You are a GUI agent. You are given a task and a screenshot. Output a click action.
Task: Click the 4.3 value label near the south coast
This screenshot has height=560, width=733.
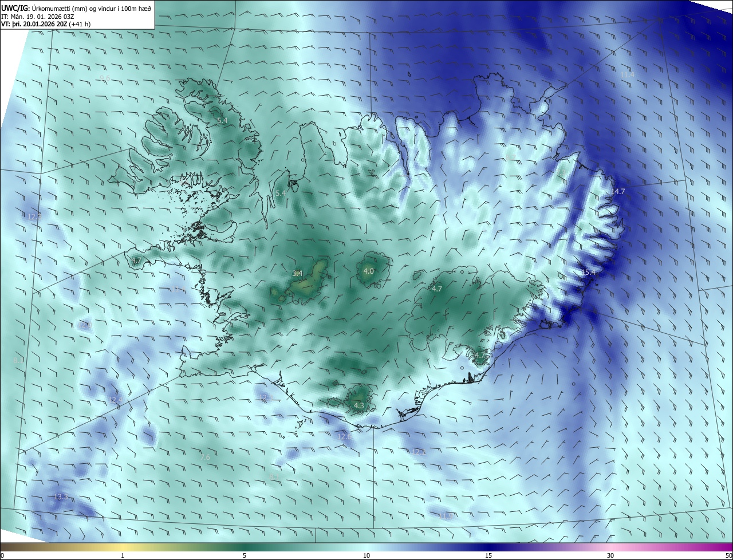click(x=359, y=405)
